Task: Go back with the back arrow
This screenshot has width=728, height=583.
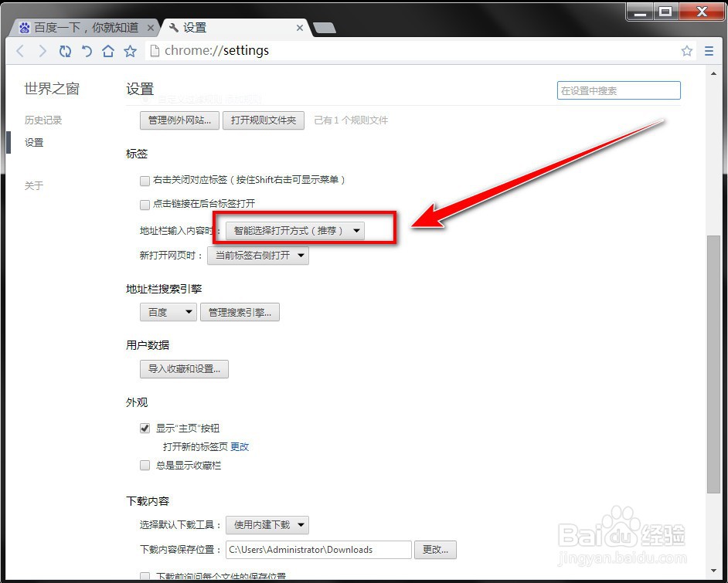Action: click(20, 51)
